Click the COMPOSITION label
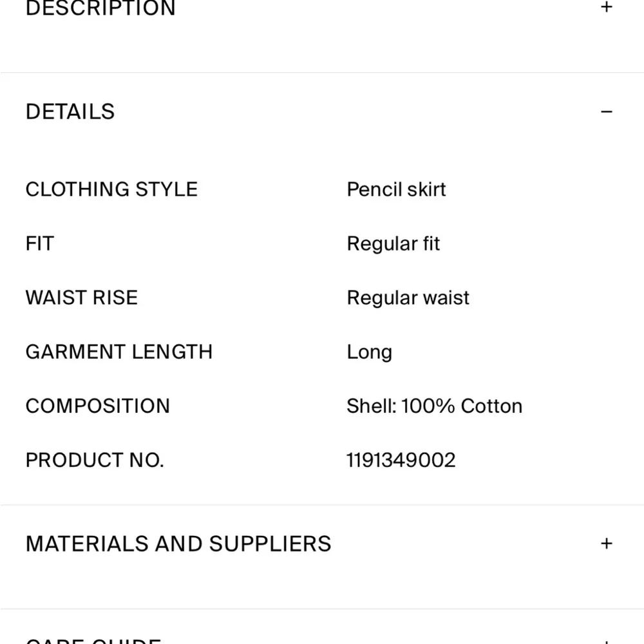Image resolution: width=644 pixels, height=644 pixels. pos(98,406)
